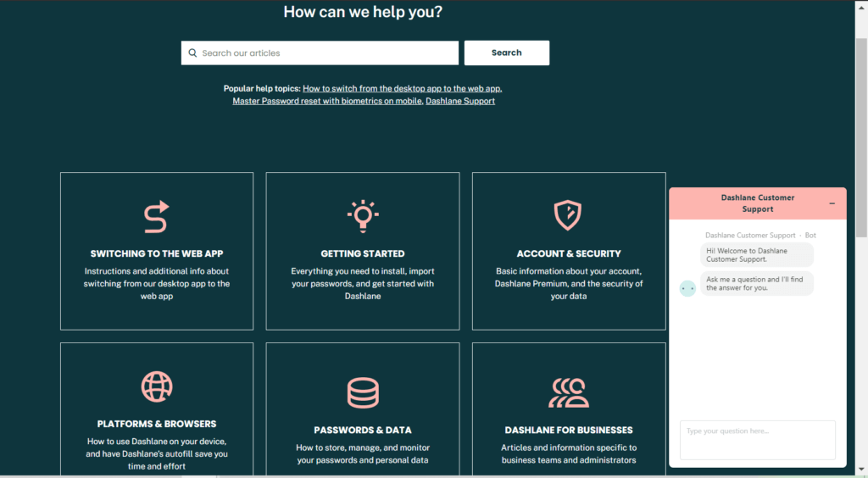Click the How can we help you? heading
The image size is (868, 478).
coord(363,12)
